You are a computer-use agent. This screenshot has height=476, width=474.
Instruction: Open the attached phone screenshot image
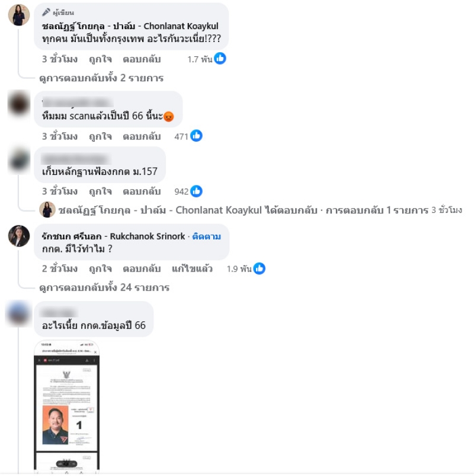click(67, 407)
